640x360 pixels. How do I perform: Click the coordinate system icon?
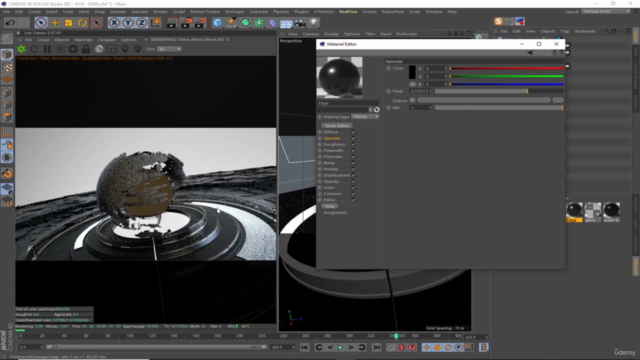click(x=156, y=23)
